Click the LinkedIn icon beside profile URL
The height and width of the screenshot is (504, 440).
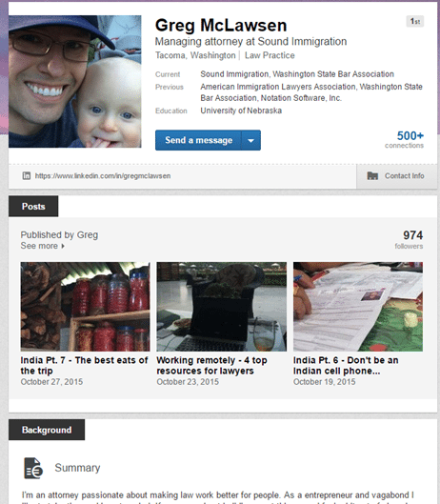coord(27,176)
